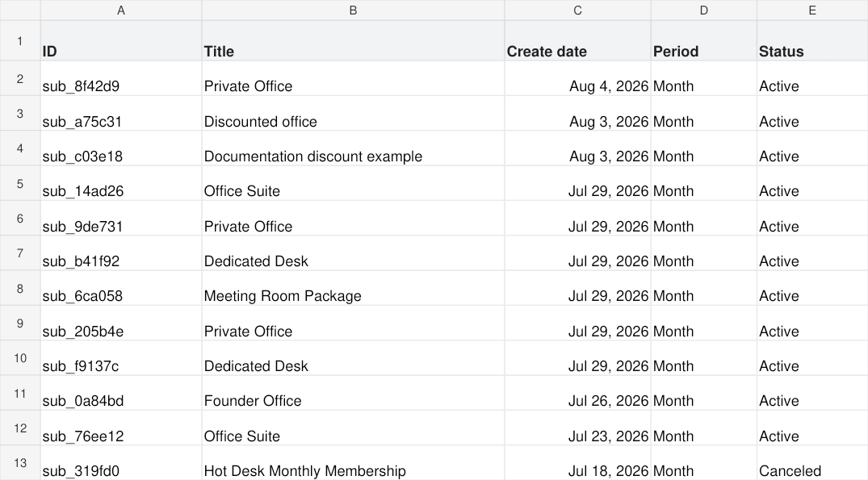Select 'Hot Desk Monthly Membership' cell

(x=353, y=463)
